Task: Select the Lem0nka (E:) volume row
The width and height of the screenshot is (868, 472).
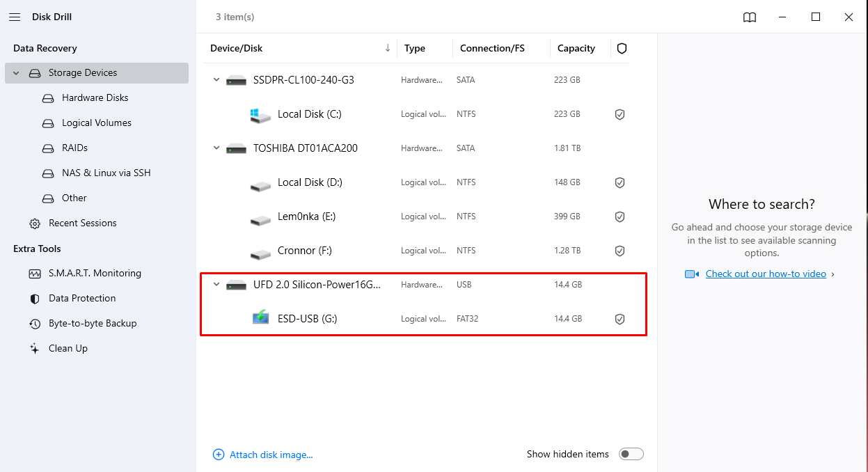Action: [416, 217]
